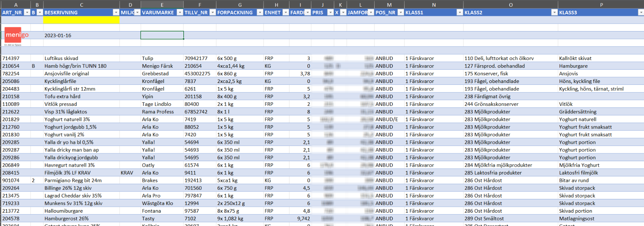Select '110 Deli, lufttorkat och ölkorv' cell
The image size is (644, 226).
pos(511,58)
